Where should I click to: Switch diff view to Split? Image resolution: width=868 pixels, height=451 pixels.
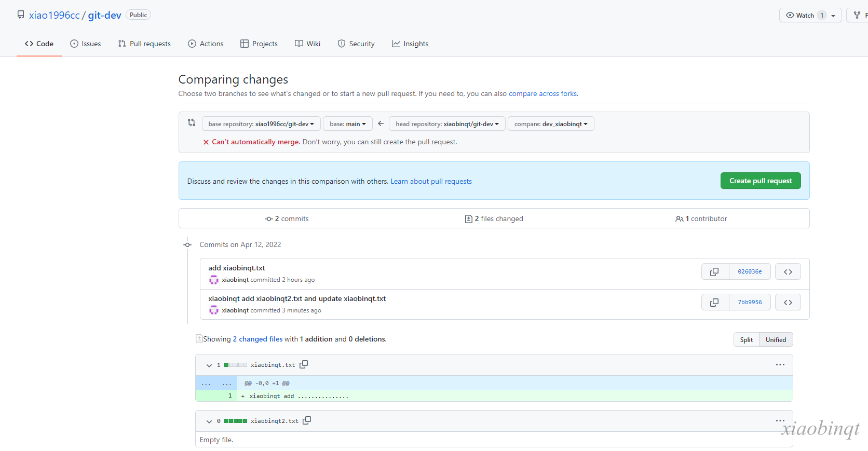(x=747, y=339)
